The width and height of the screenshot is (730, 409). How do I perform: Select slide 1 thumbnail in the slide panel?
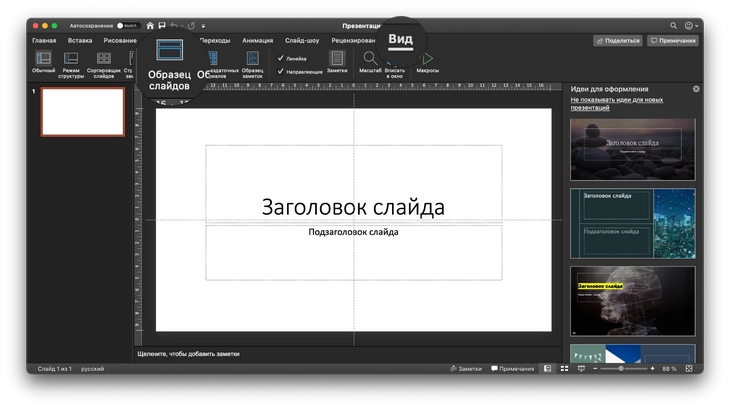(x=83, y=112)
